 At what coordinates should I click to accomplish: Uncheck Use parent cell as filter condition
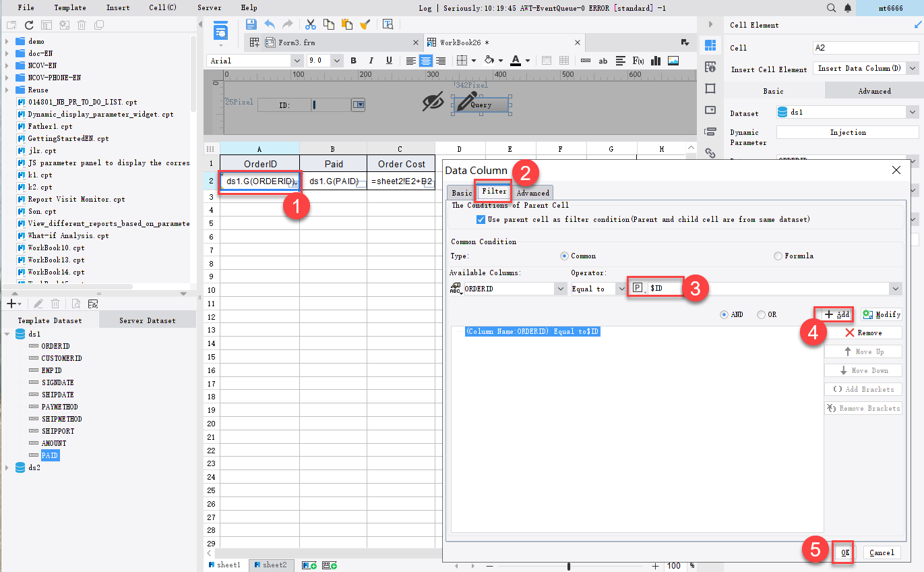pos(481,218)
